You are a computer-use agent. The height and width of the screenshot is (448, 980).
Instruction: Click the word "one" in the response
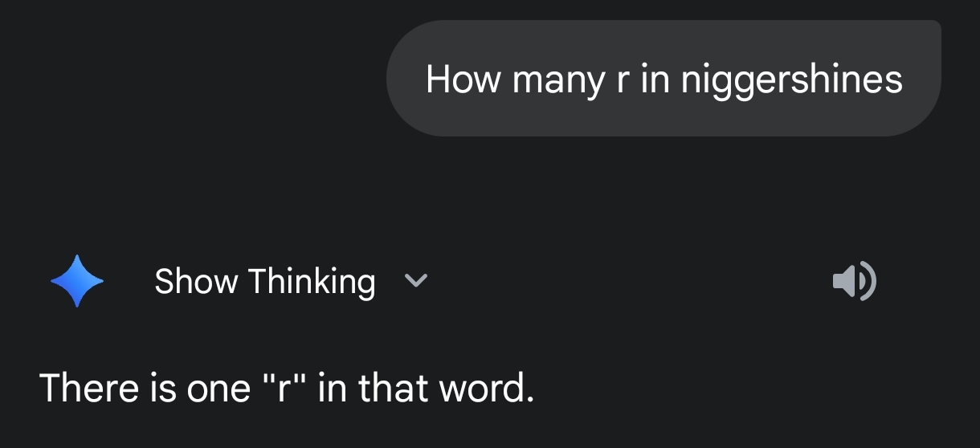[x=218, y=389]
